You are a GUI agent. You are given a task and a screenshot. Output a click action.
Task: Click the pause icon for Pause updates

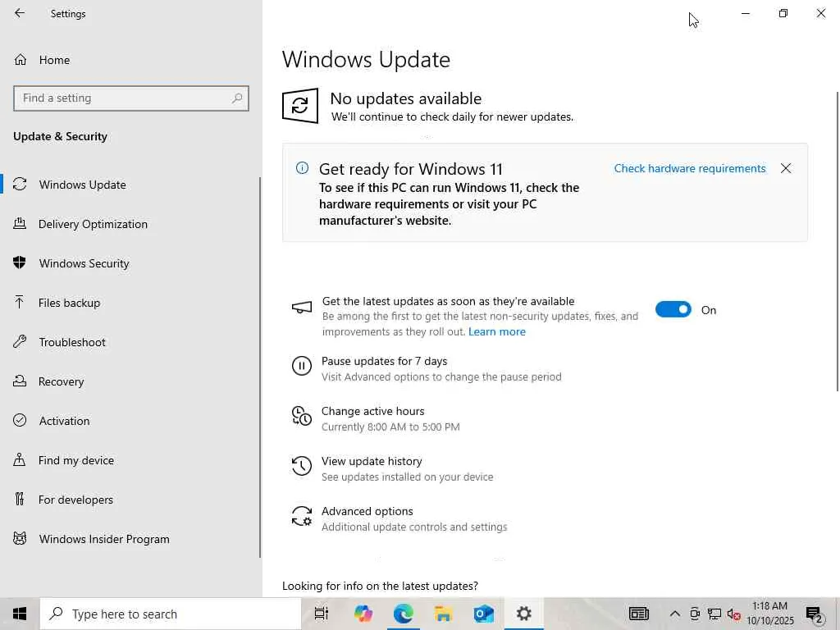coord(302,366)
